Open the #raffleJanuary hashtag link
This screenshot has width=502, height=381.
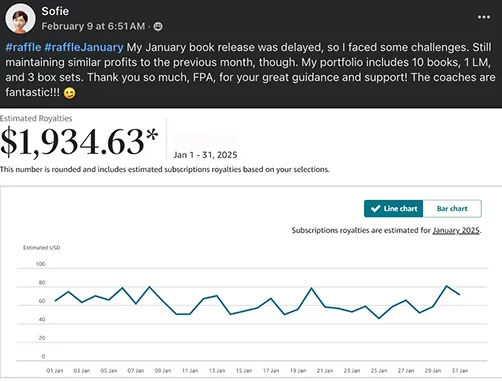pos(84,47)
